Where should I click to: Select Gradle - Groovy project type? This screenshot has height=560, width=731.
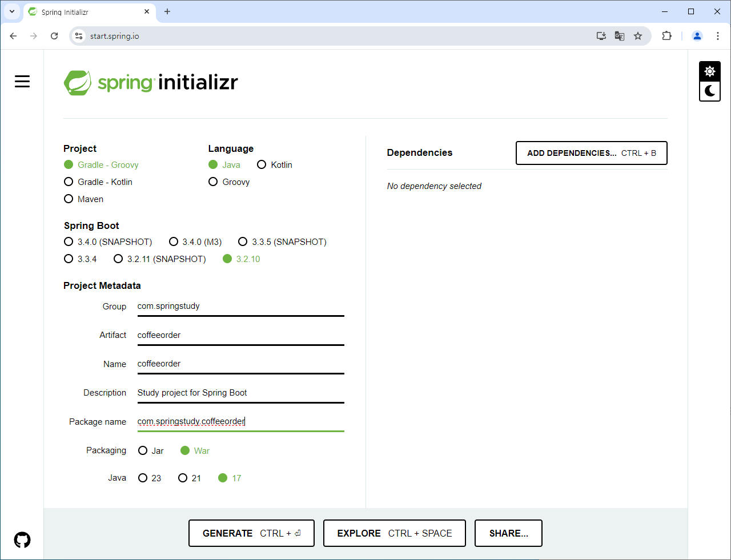(x=101, y=164)
